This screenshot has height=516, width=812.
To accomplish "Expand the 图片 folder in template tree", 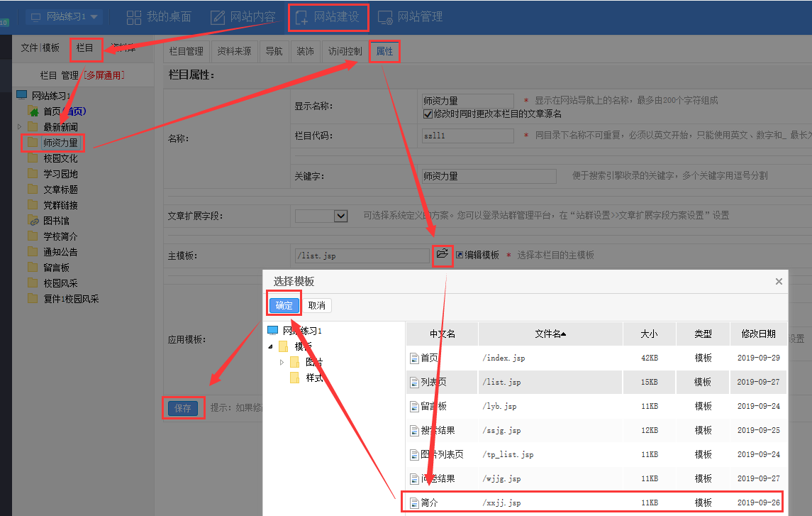I will point(282,362).
